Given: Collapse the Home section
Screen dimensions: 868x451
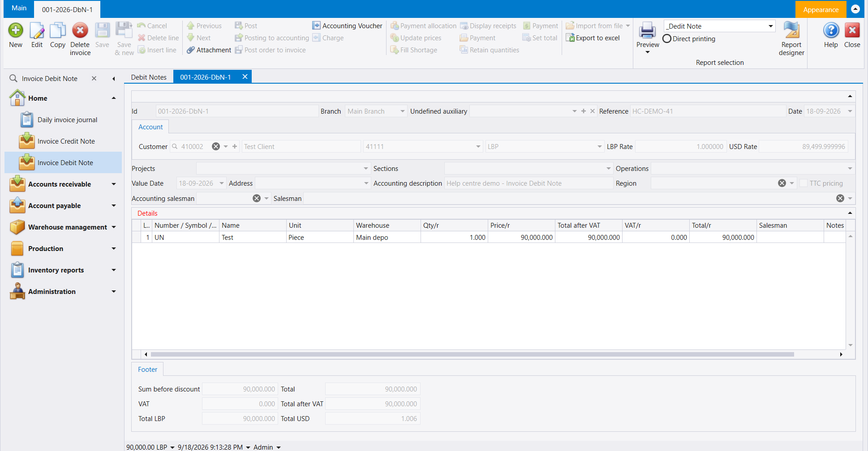Looking at the screenshot, I should [114, 98].
